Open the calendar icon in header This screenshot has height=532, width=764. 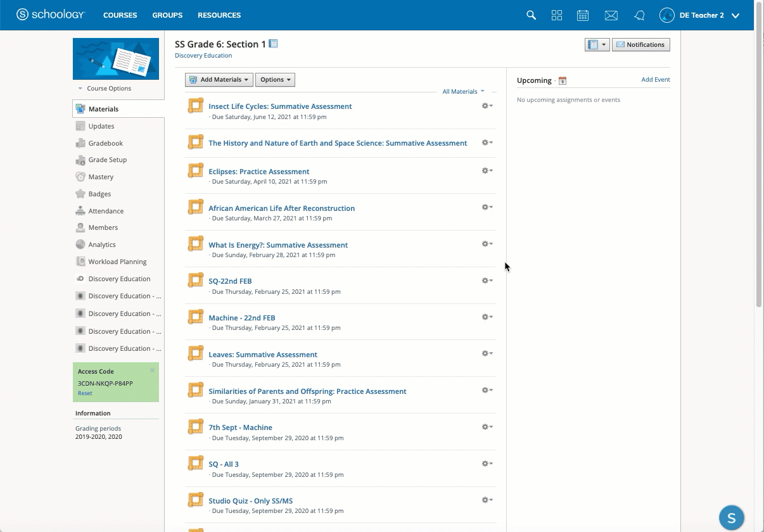point(583,15)
